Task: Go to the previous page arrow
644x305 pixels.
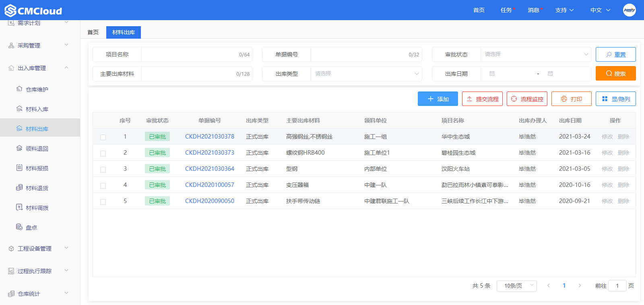Action: click(x=548, y=286)
